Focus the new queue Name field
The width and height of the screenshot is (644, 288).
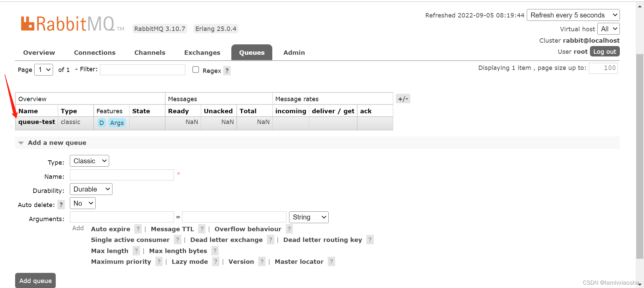point(122,175)
